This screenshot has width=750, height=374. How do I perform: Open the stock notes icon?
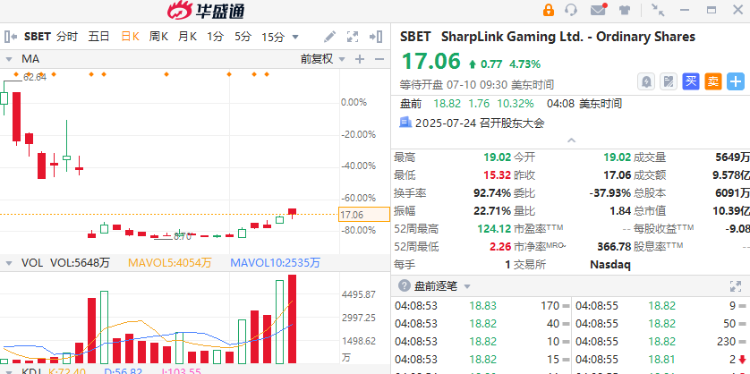coord(668,82)
